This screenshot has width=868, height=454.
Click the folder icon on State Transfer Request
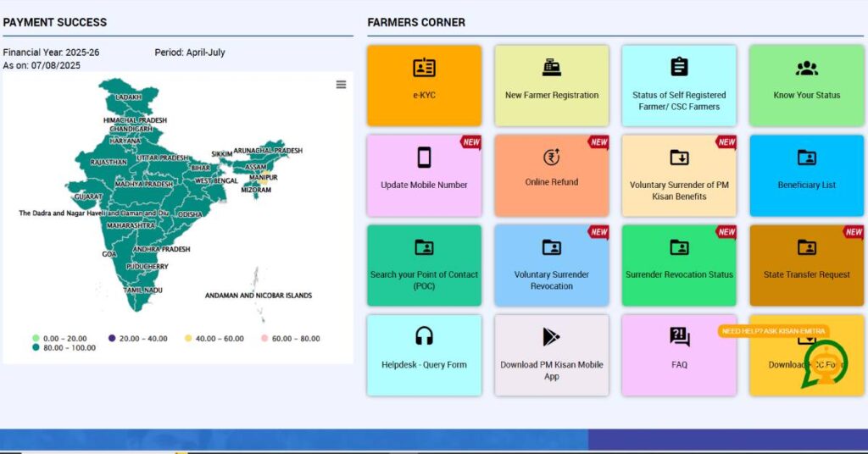(x=807, y=247)
